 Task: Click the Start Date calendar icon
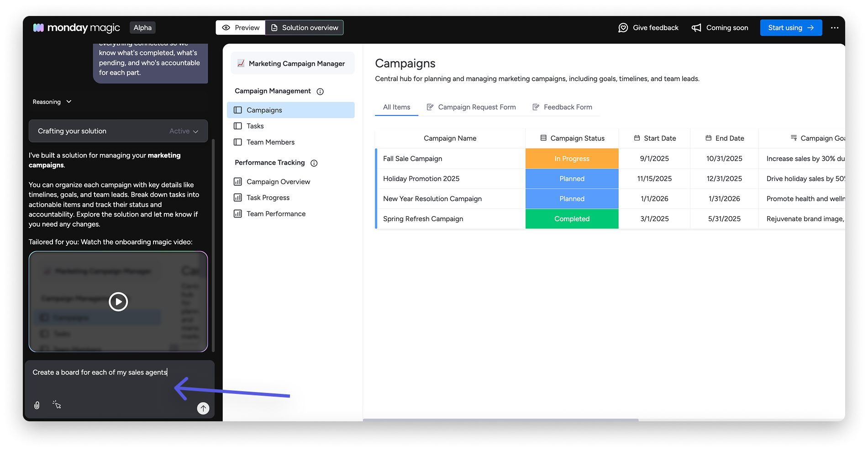(x=637, y=138)
